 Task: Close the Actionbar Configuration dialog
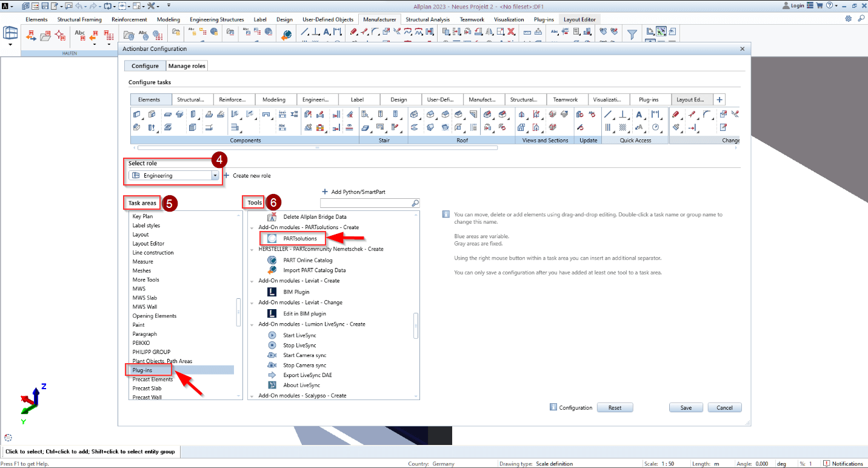point(743,48)
